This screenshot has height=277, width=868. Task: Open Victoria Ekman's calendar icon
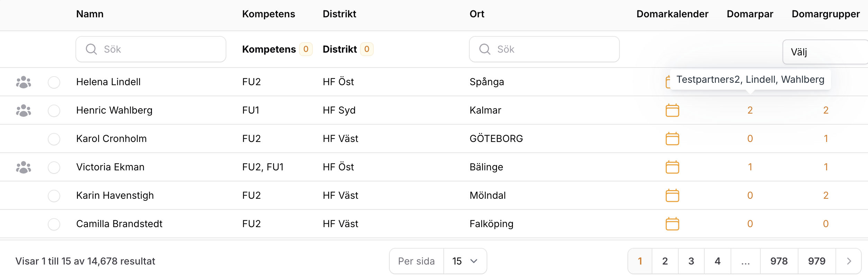(x=672, y=167)
